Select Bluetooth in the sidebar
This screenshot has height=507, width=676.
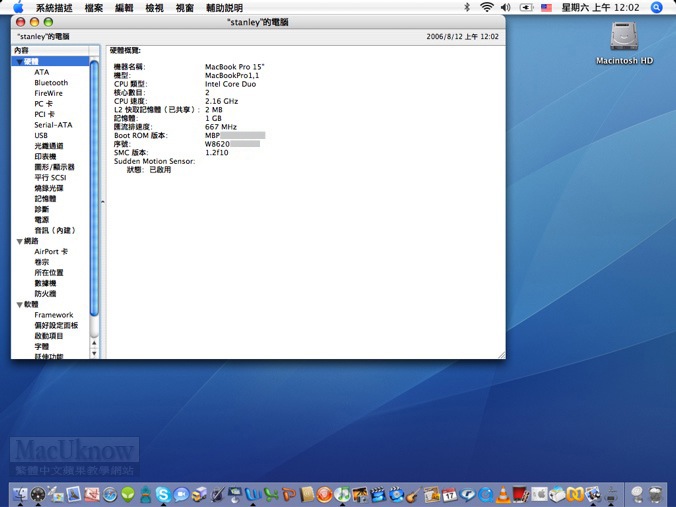pyautogui.click(x=51, y=83)
